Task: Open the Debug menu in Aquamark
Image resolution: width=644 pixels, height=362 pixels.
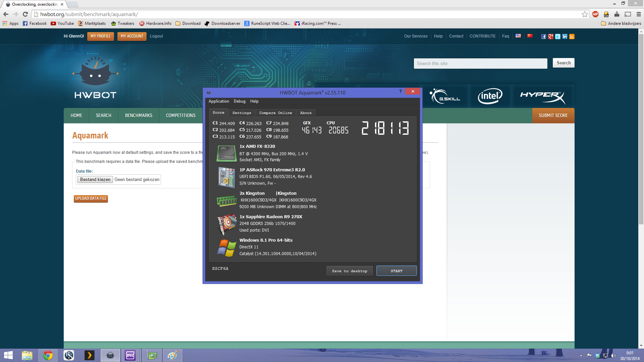Action: [239, 101]
